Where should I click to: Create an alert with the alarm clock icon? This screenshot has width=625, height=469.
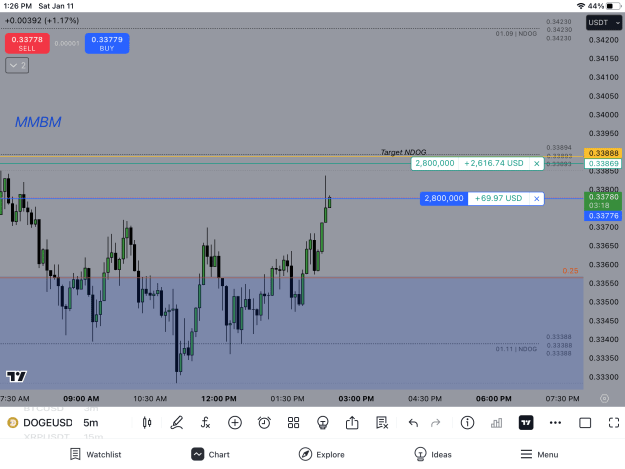(x=264, y=423)
